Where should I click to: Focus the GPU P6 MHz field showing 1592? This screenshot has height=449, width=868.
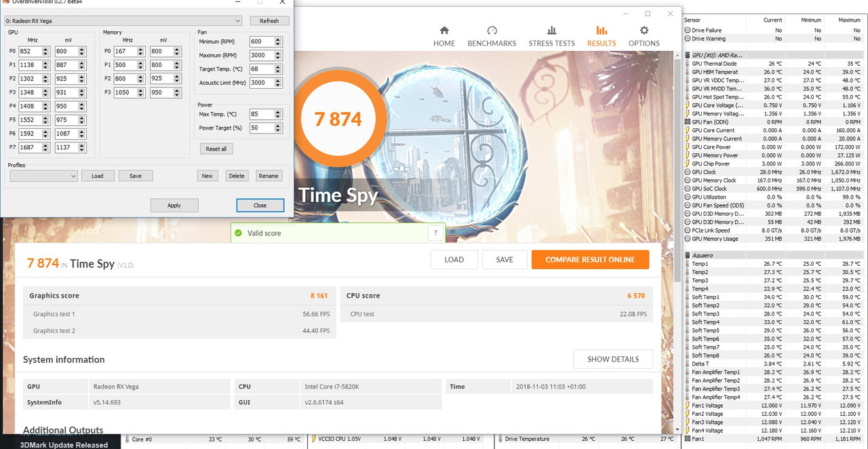click(31, 134)
